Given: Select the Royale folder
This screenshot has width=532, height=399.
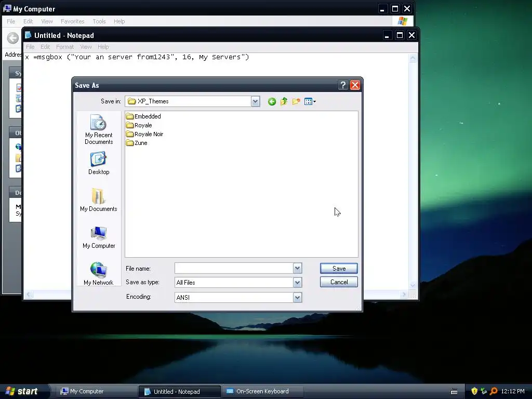Looking at the screenshot, I should (x=139, y=125).
